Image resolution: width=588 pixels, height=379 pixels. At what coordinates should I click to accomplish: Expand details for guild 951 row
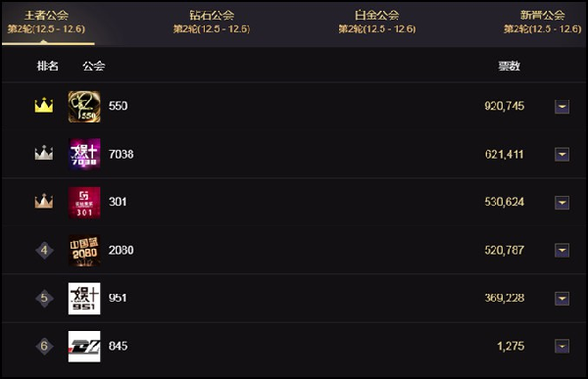point(562,299)
